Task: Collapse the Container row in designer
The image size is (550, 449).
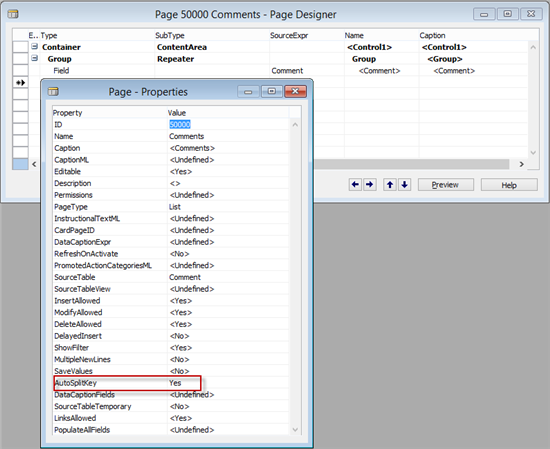Action: point(34,46)
